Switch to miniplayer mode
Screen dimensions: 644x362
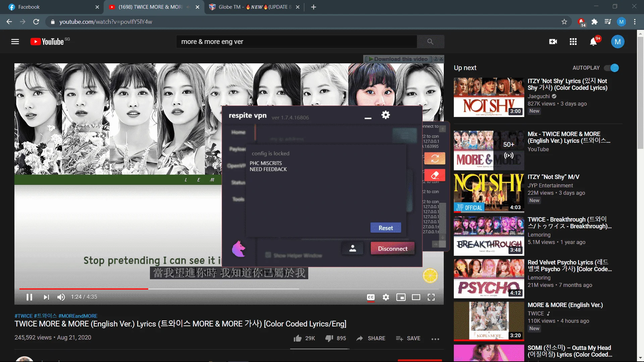coord(401,297)
